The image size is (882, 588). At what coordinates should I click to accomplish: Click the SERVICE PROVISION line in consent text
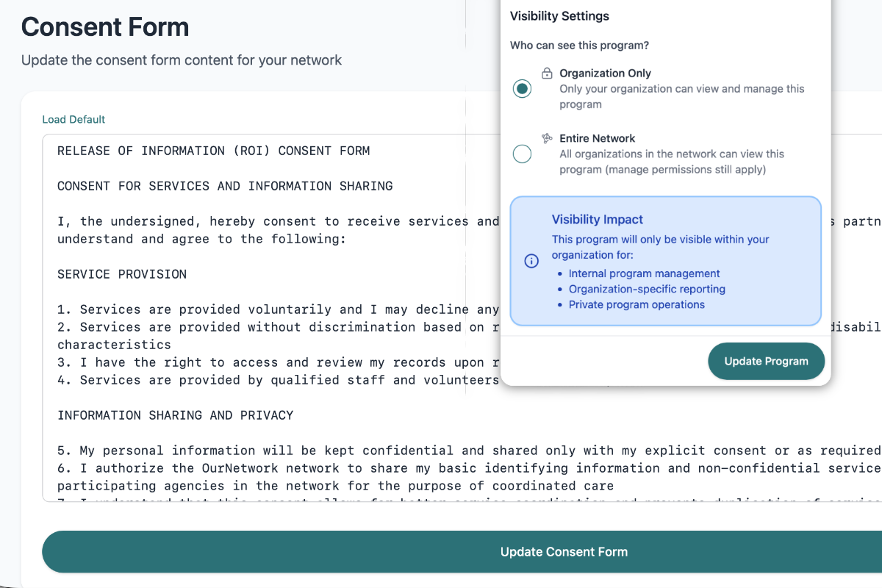point(122,274)
